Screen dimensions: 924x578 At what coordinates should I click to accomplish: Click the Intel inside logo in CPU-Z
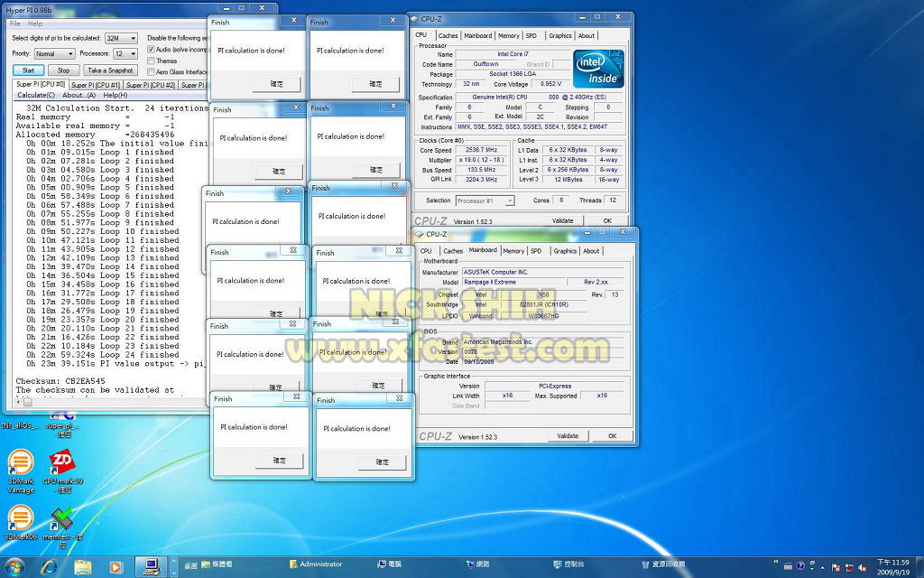tap(598, 70)
